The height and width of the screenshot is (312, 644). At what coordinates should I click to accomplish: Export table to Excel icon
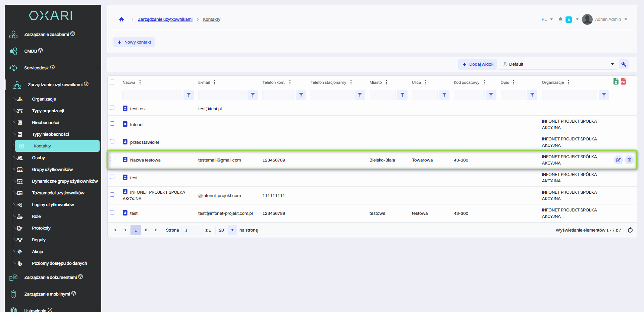(616, 81)
